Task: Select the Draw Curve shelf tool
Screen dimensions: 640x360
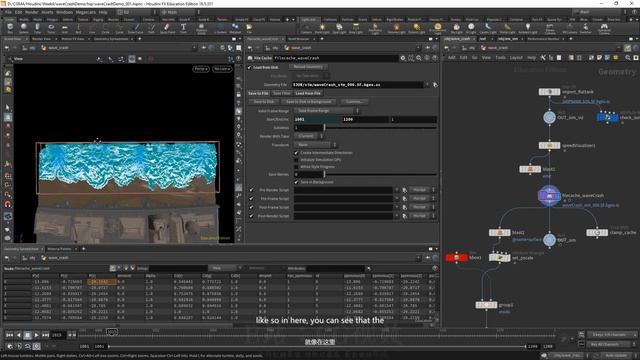Action: 136,28
